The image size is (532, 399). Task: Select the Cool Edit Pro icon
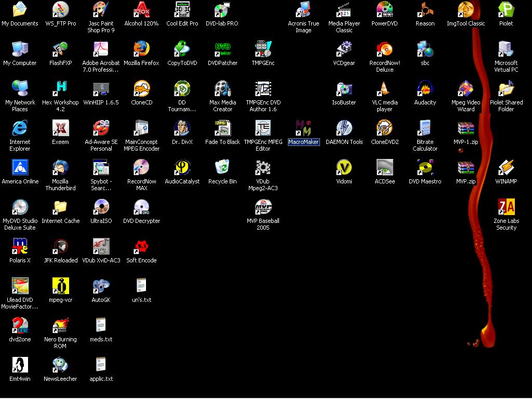tap(182, 9)
